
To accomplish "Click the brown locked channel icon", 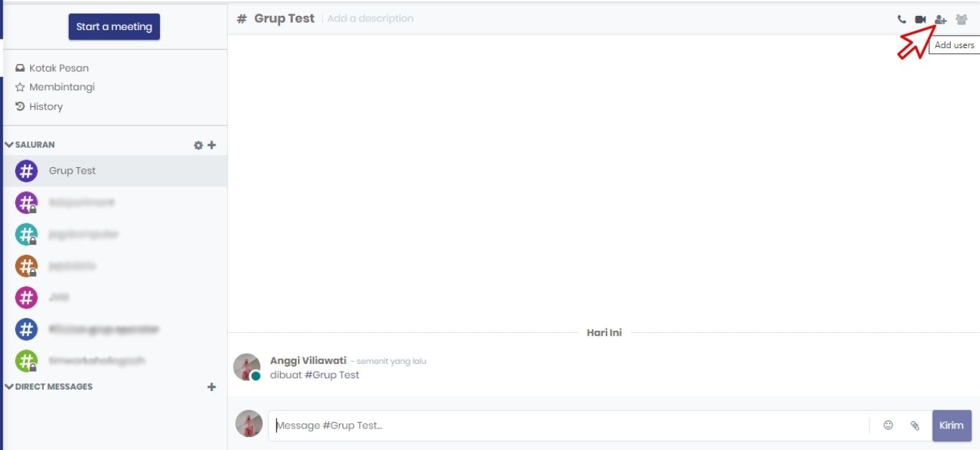I will (27, 266).
